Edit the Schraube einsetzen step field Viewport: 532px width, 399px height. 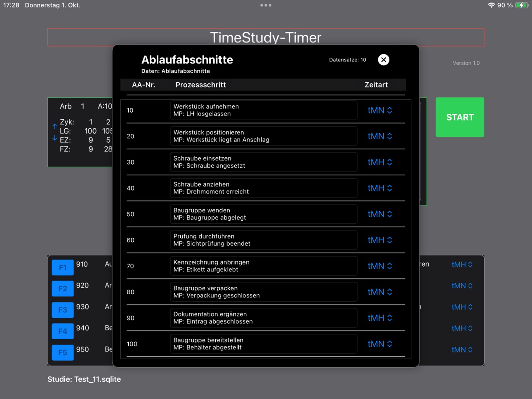point(264,162)
